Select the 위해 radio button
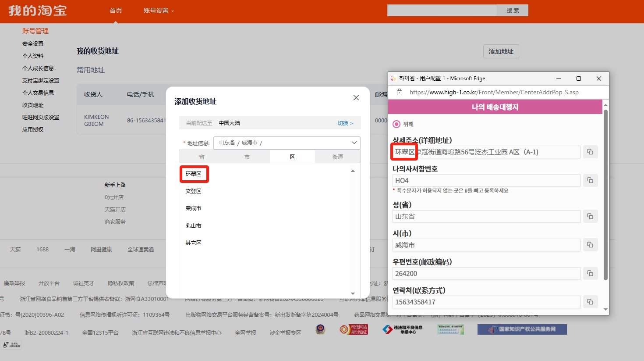 pyautogui.click(x=396, y=124)
